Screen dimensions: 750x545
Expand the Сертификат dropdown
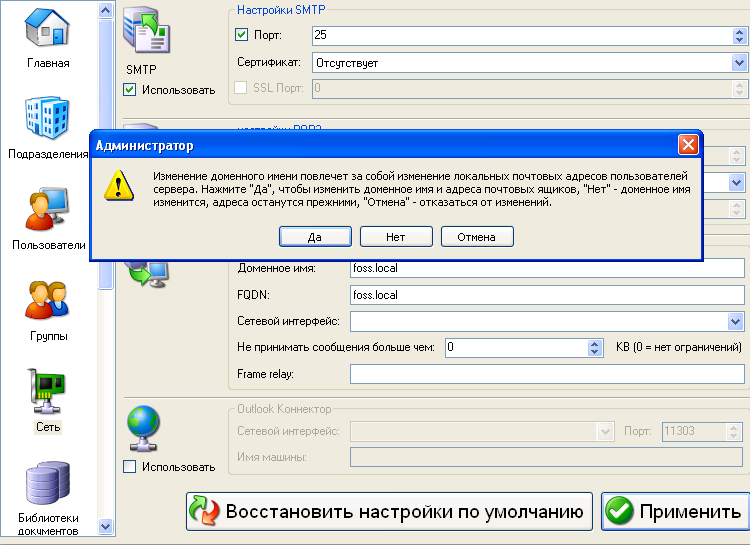point(736,63)
